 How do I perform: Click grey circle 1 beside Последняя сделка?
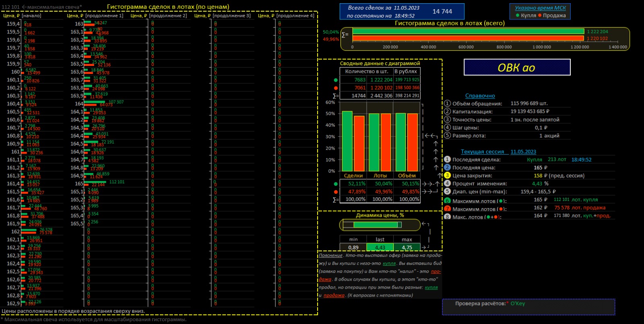pos(447,160)
